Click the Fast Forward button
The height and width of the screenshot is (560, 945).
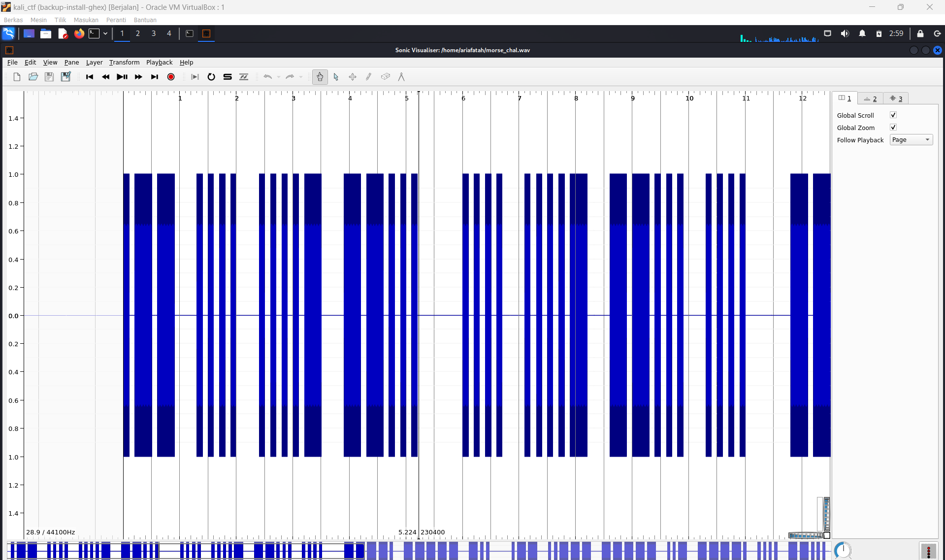pyautogui.click(x=138, y=77)
